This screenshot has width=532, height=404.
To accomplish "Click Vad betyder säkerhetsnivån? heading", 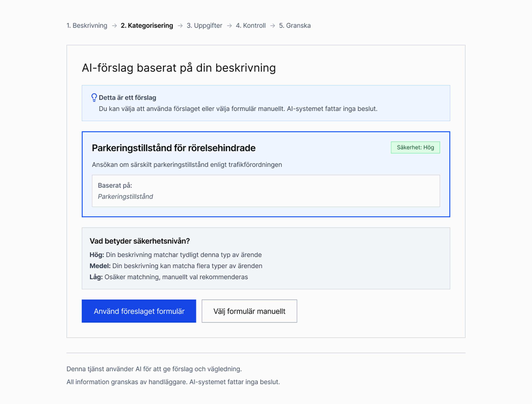I will pos(139,241).
